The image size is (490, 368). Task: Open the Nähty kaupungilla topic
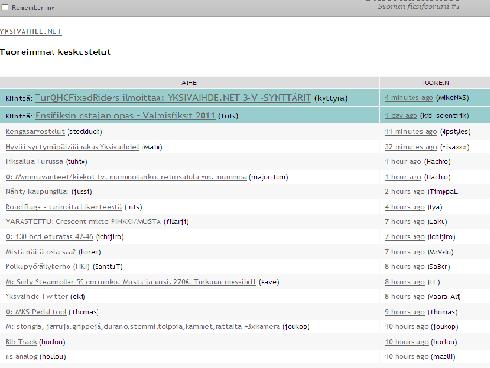point(37,192)
